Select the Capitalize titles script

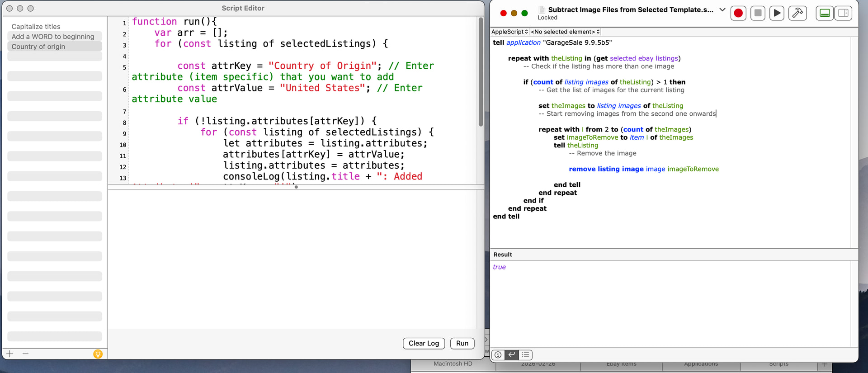point(36,27)
